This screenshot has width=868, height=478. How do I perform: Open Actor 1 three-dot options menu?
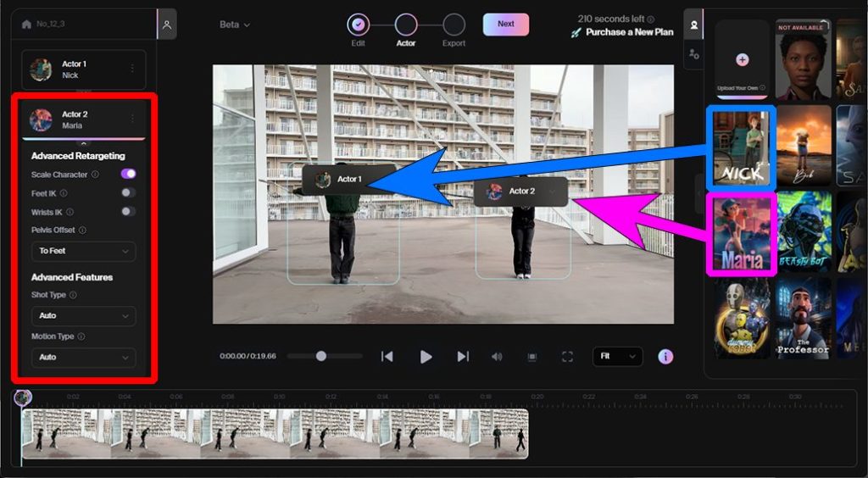(x=132, y=69)
